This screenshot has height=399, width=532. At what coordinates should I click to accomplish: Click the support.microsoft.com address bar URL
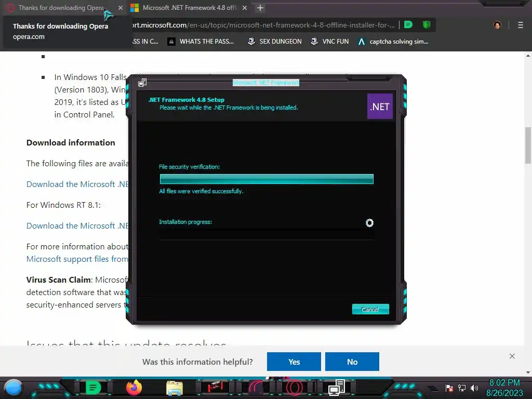[x=263, y=25]
